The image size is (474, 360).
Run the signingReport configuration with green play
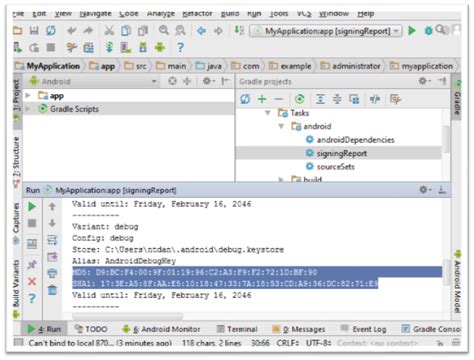tap(412, 31)
